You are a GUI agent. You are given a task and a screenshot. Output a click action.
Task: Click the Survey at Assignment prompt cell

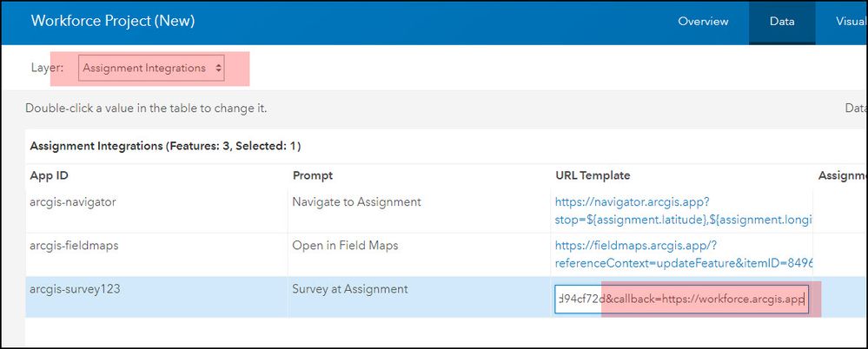point(349,289)
